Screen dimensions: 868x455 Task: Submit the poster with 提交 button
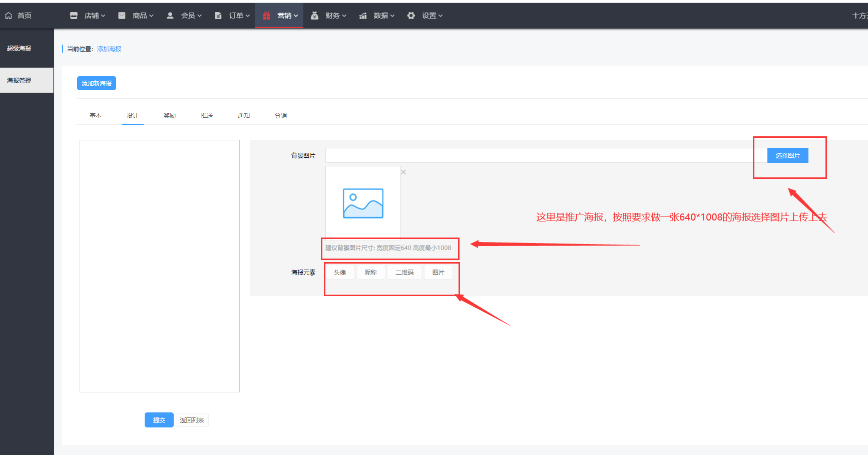[159, 420]
